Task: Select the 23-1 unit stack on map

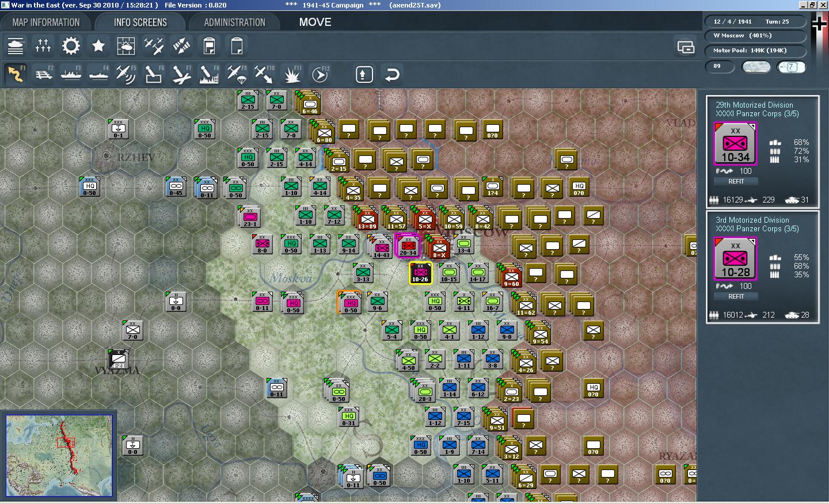Action: [249, 217]
